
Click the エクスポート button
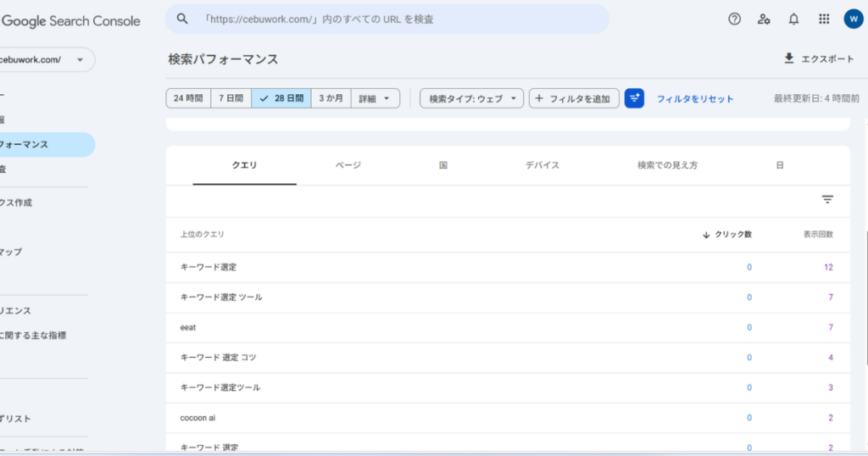(819, 59)
